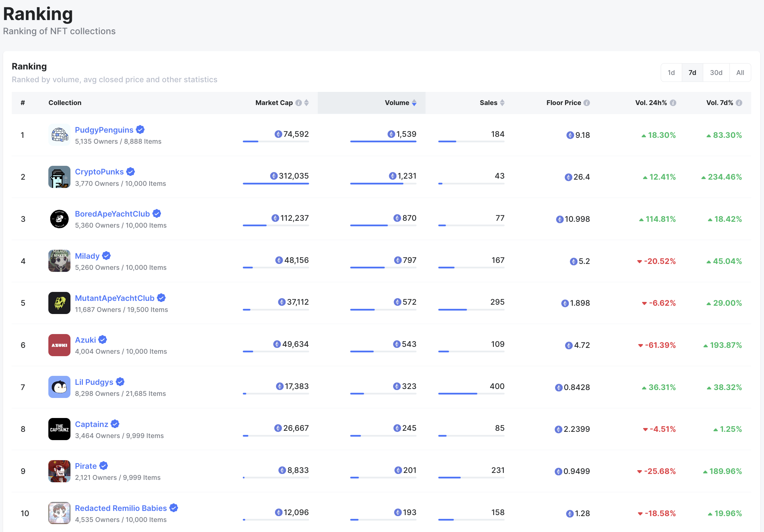Open the CryptoPunks collection link
Viewport: 764px width, 532px height.
tap(99, 172)
